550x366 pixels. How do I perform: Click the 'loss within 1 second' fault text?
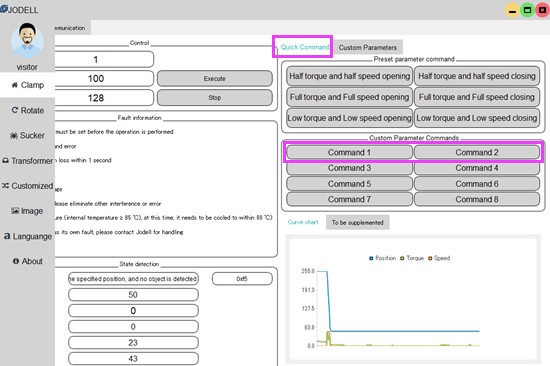83,160
